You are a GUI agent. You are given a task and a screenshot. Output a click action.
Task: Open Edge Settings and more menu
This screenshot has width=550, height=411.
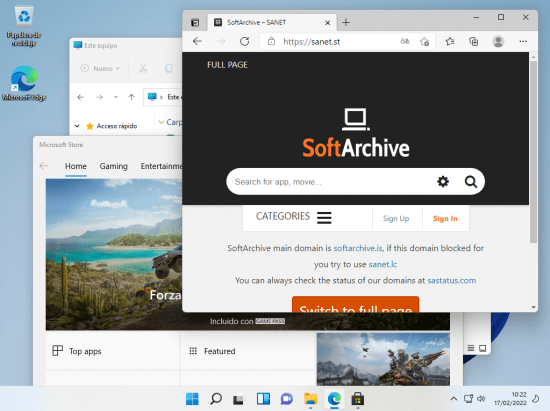[523, 41]
